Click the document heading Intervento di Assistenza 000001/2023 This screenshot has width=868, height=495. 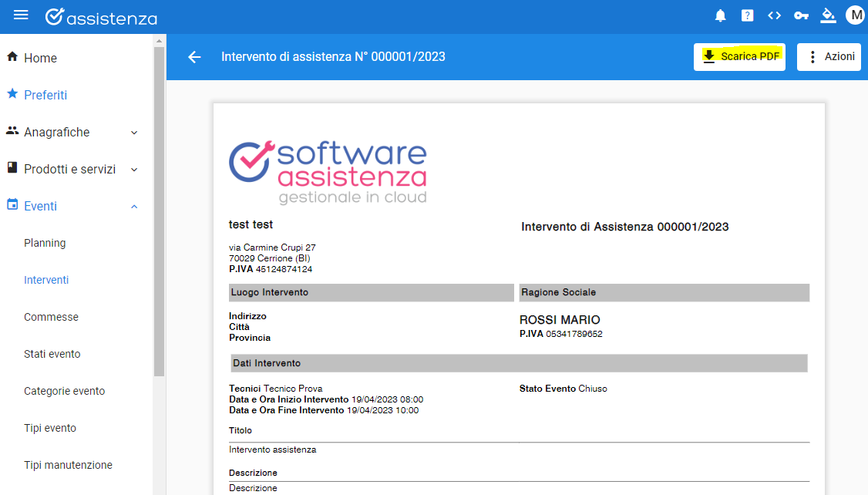click(625, 227)
